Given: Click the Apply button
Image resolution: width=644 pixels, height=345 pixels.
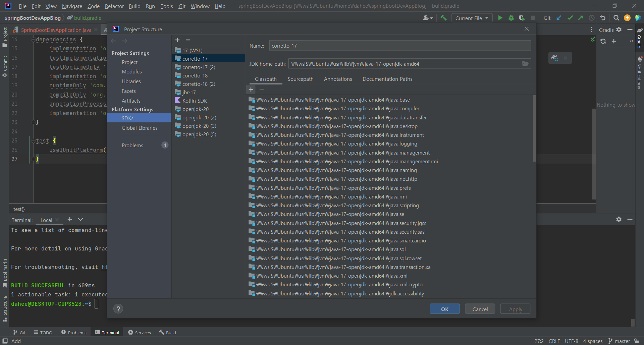Looking at the screenshot, I should (515, 309).
